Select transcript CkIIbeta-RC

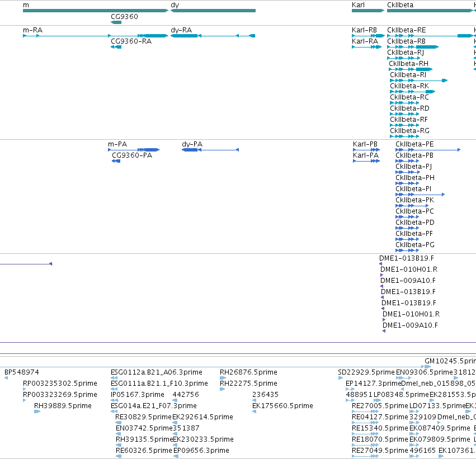tap(409, 97)
